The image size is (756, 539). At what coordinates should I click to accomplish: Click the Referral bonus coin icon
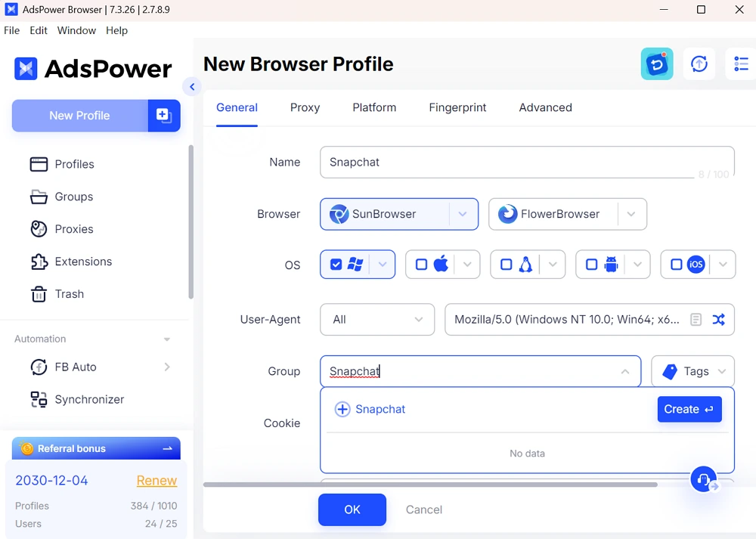27,448
